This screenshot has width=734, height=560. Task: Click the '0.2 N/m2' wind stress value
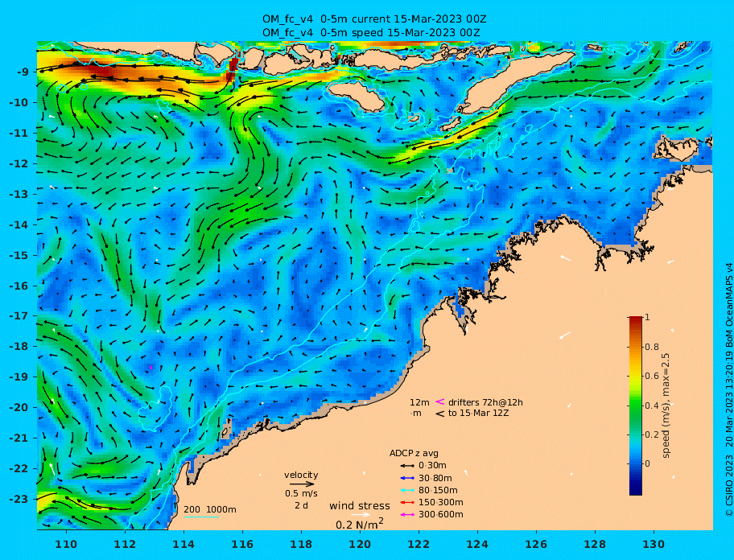pos(360,524)
